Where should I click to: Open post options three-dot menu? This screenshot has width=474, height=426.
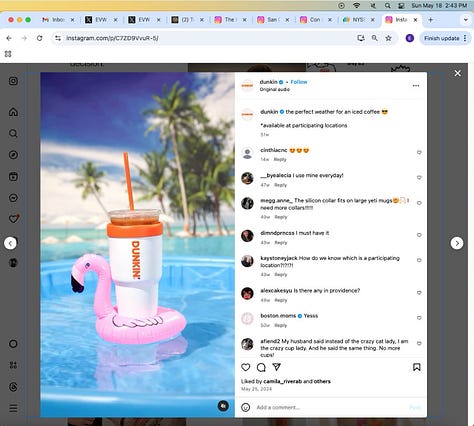point(416,86)
